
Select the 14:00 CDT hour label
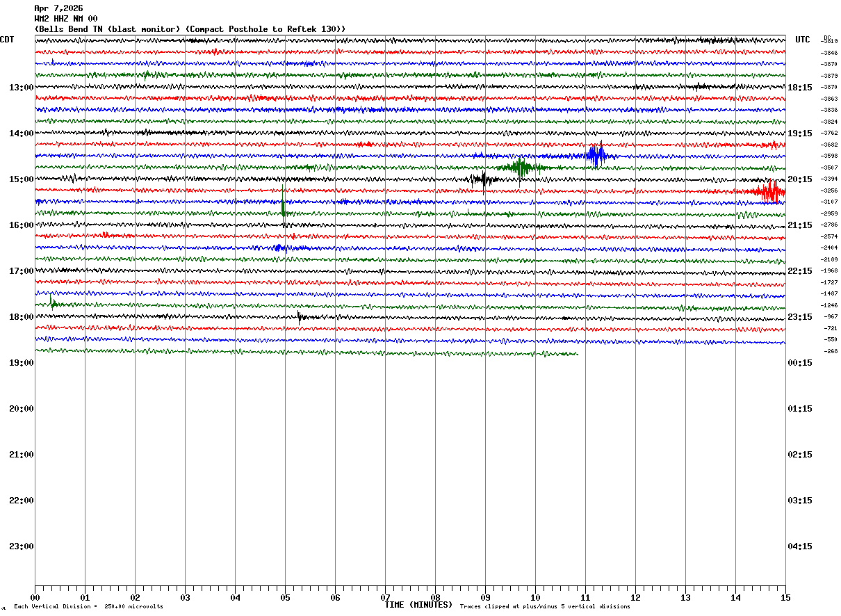[x=22, y=133]
